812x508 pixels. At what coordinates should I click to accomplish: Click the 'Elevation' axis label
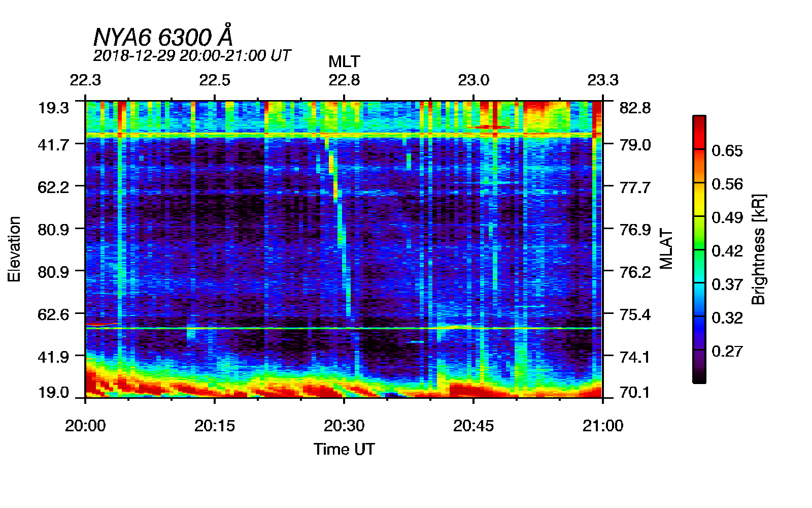coord(14,249)
